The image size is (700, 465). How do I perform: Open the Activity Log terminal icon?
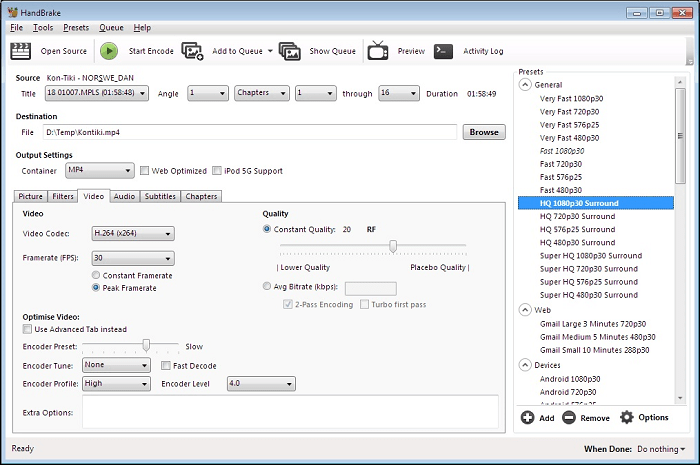pyautogui.click(x=444, y=51)
